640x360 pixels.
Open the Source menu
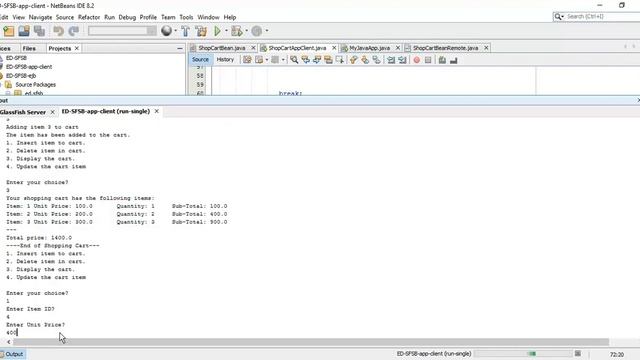point(65,17)
